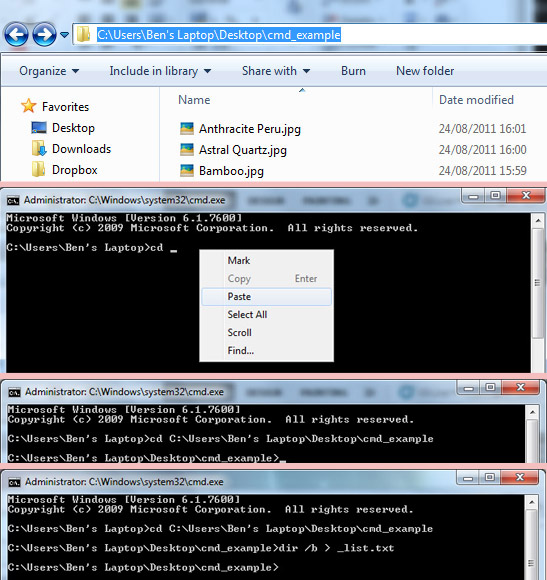Choose Find... from the context menu
This screenshot has width=547, height=580.
(266, 351)
